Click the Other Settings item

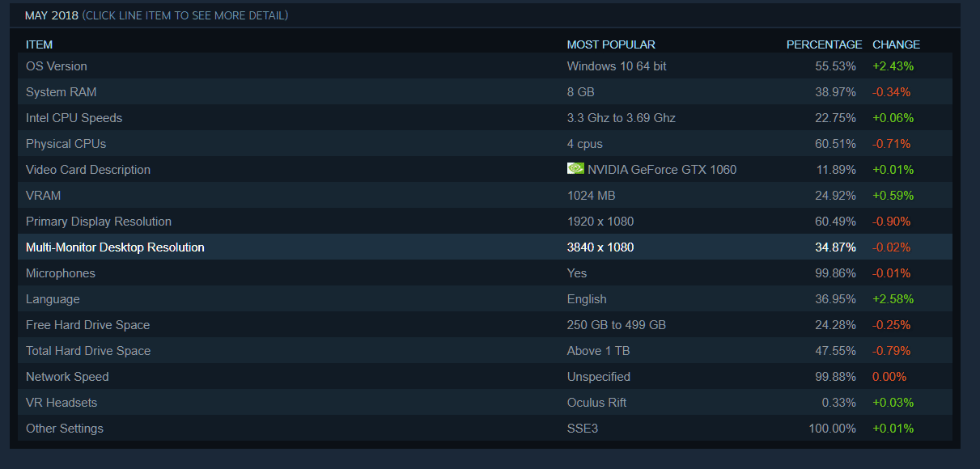coord(65,429)
